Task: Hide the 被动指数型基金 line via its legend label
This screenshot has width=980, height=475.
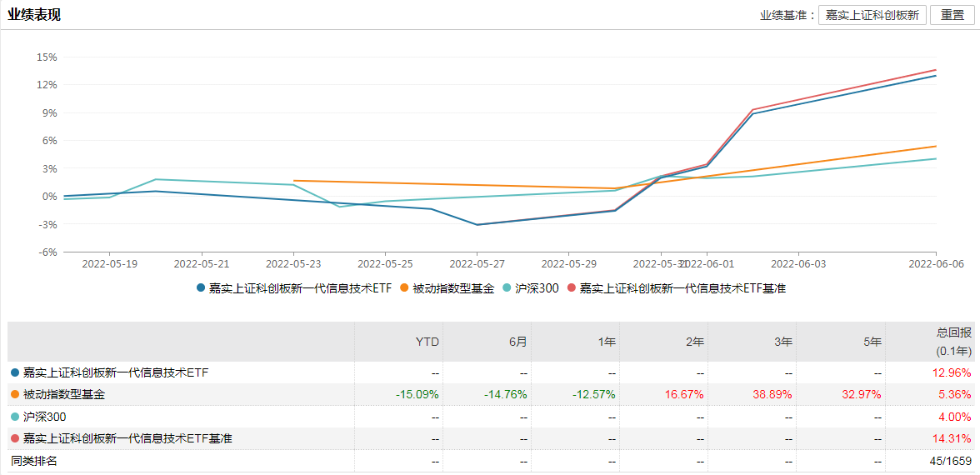Action: pyautogui.click(x=453, y=288)
